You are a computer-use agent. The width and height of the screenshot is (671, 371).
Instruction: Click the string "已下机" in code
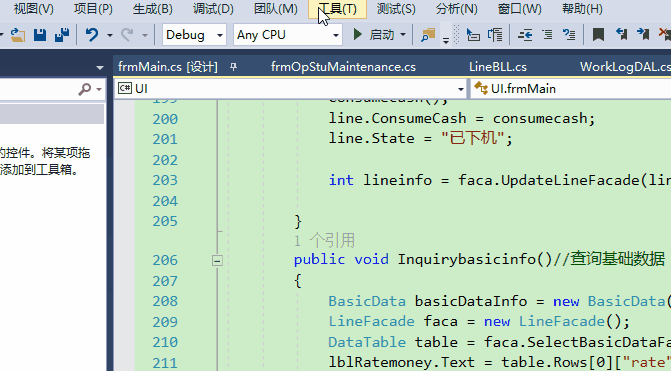coord(473,138)
